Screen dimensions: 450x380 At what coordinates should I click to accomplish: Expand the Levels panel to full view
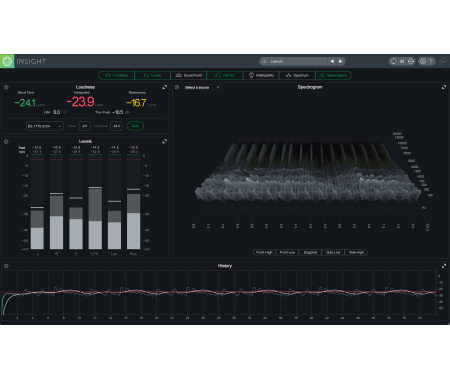pos(164,142)
